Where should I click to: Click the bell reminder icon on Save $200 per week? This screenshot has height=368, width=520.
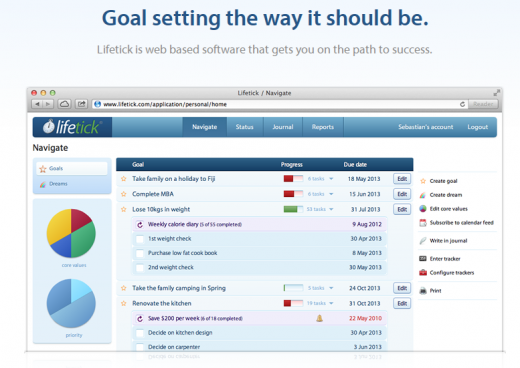point(319,318)
